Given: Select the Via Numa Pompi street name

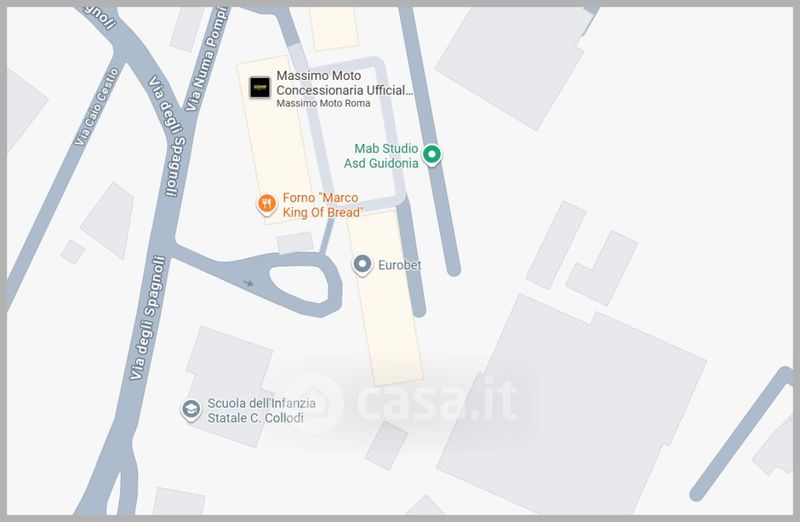Looking at the screenshot, I should (206, 59).
